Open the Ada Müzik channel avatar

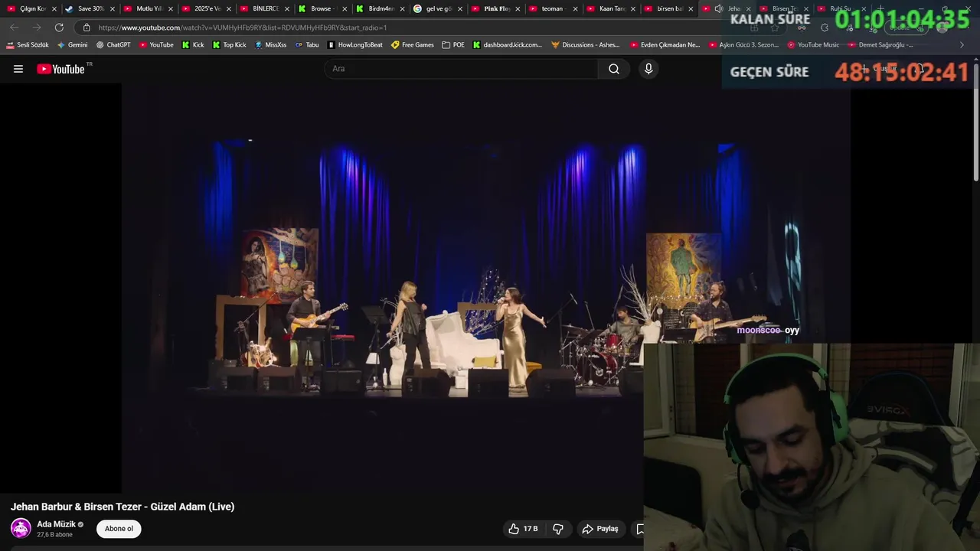(x=21, y=528)
